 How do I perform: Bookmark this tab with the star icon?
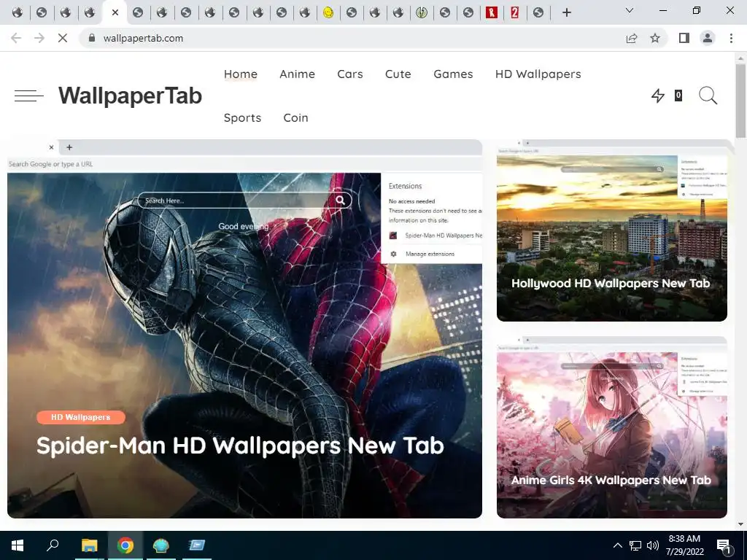(655, 38)
